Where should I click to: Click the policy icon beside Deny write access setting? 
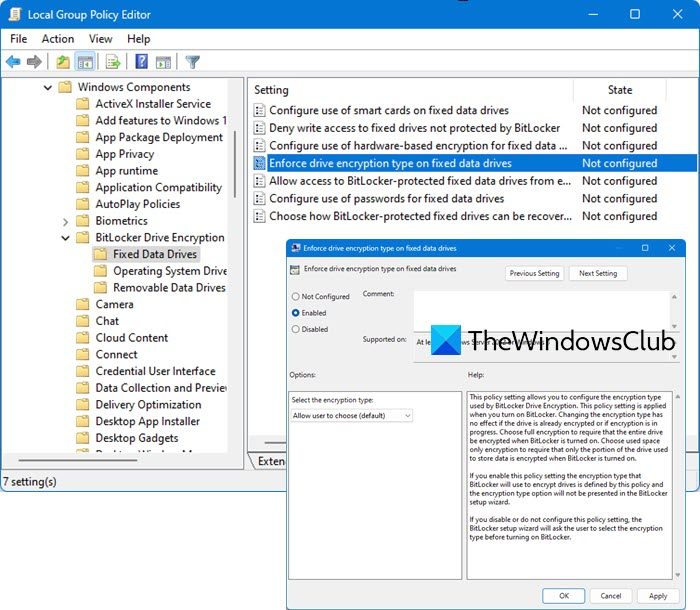[259, 128]
